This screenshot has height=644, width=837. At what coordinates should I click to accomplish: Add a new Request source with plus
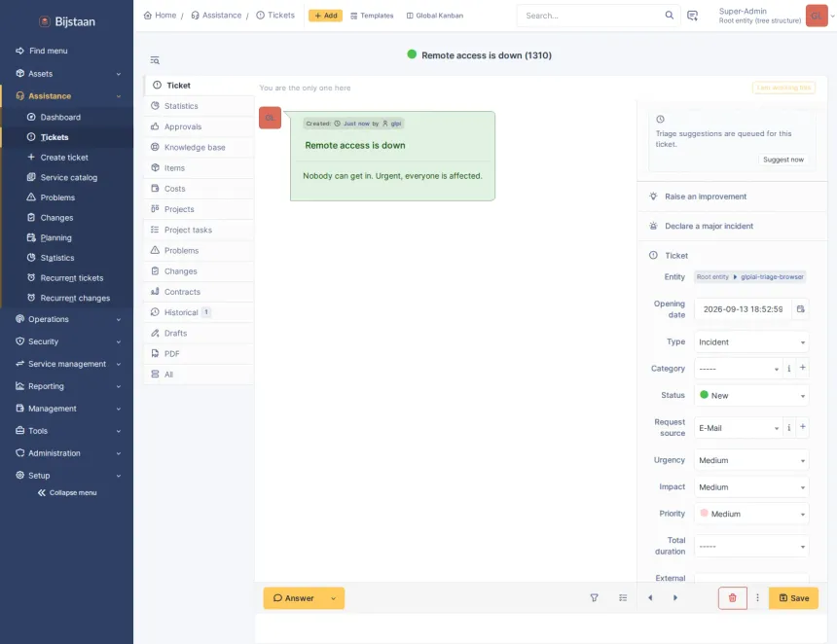(x=802, y=427)
